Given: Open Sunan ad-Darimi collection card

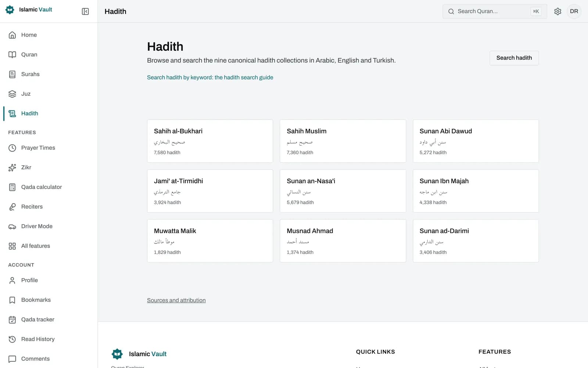Looking at the screenshot, I should coord(476,241).
